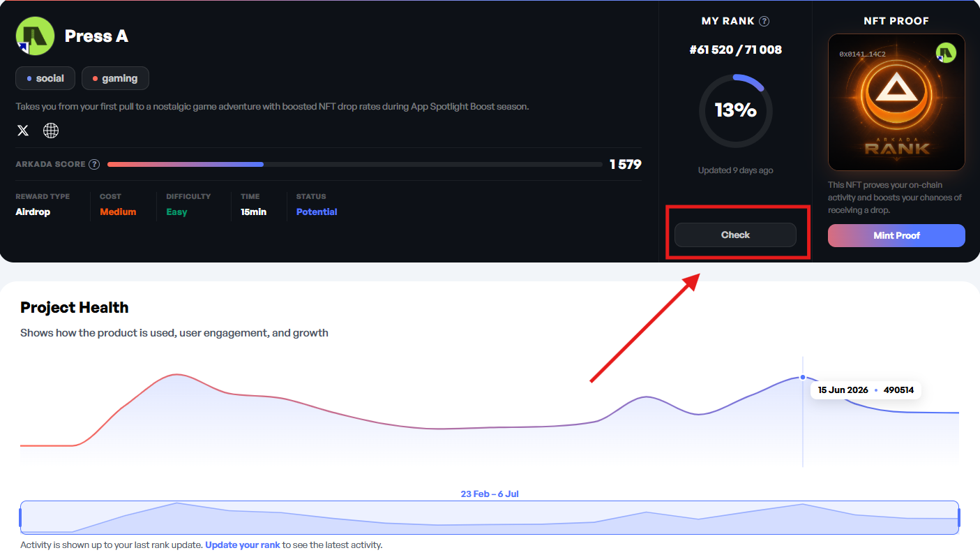Click the 13% circular rank progress ring

(x=736, y=110)
